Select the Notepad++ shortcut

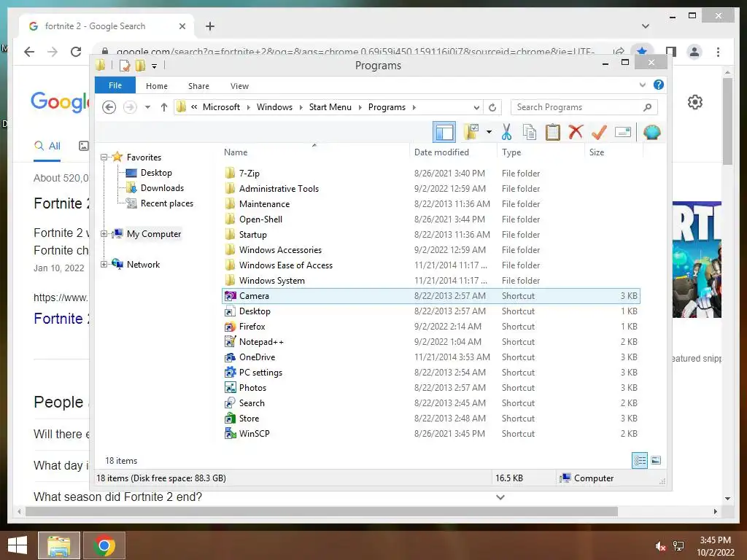click(430, 342)
